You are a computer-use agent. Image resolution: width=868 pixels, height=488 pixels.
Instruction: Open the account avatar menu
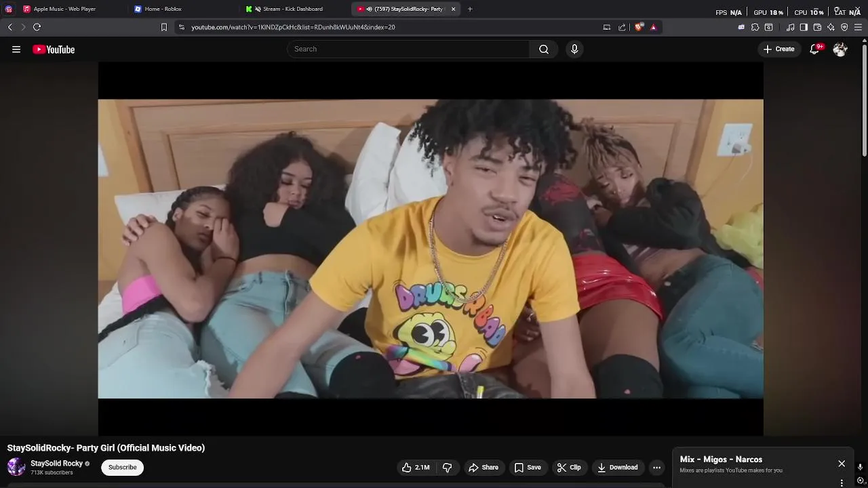click(x=840, y=49)
